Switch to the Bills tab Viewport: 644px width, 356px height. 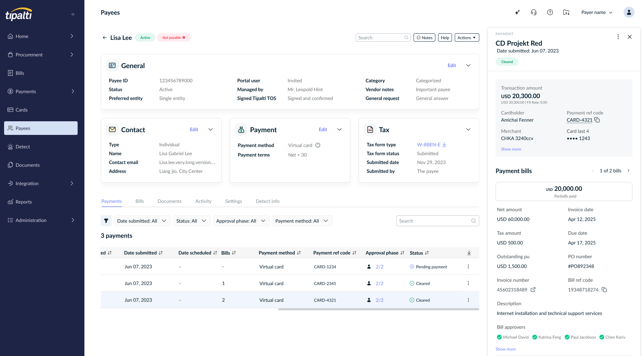point(140,201)
